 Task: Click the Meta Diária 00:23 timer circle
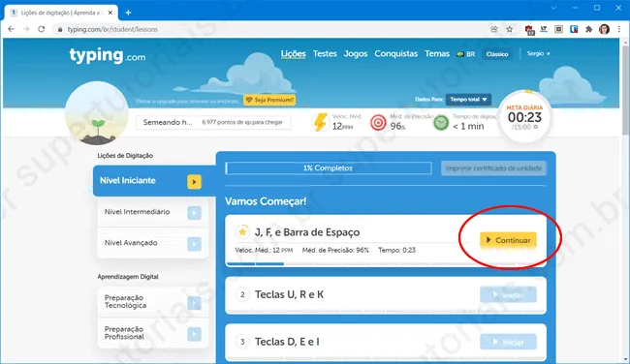524,117
